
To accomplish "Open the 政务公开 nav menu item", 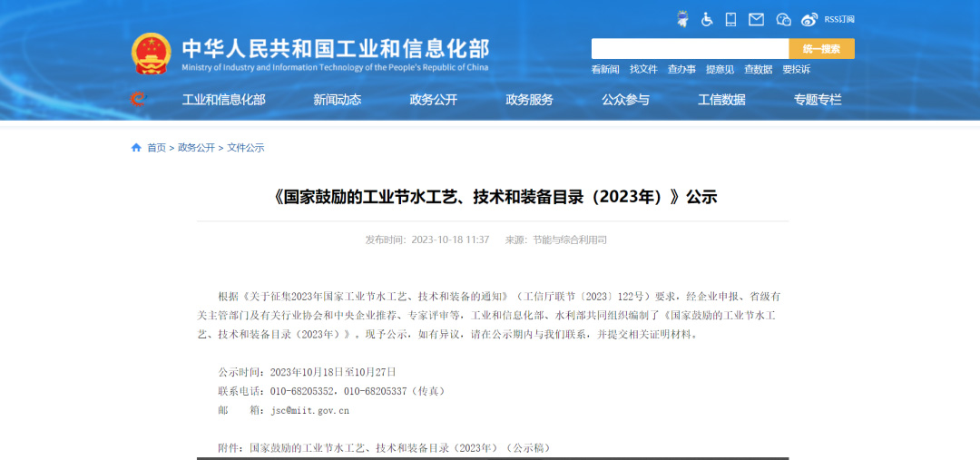I will [x=434, y=100].
